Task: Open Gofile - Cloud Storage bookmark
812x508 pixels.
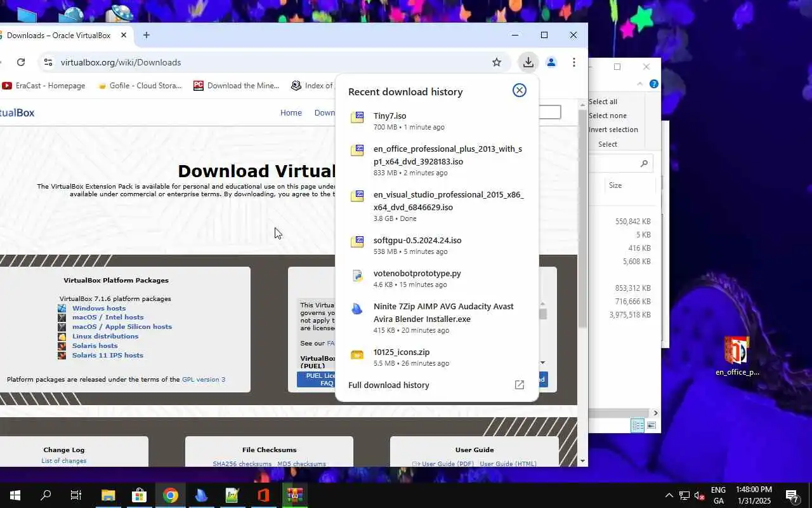Action: [x=140, y=86]
